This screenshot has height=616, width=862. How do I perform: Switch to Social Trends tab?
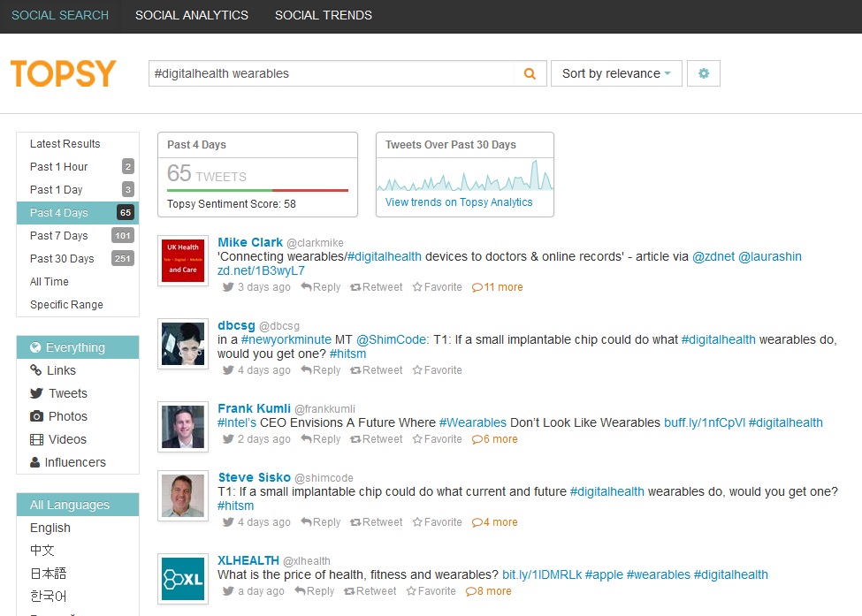(x=324, y=15)
